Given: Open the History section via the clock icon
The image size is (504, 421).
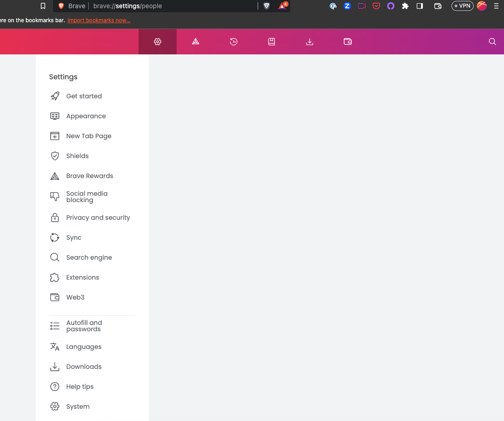Looking at the screenshot, I should tap(234, 41).
